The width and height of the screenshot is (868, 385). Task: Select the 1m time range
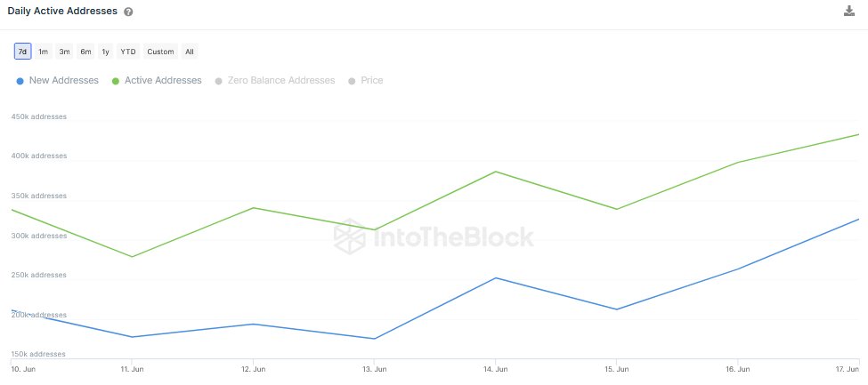point(43,52)
